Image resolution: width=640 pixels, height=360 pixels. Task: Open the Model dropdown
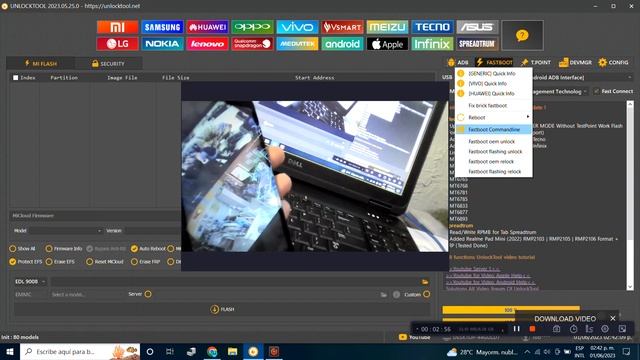(65, 231)
